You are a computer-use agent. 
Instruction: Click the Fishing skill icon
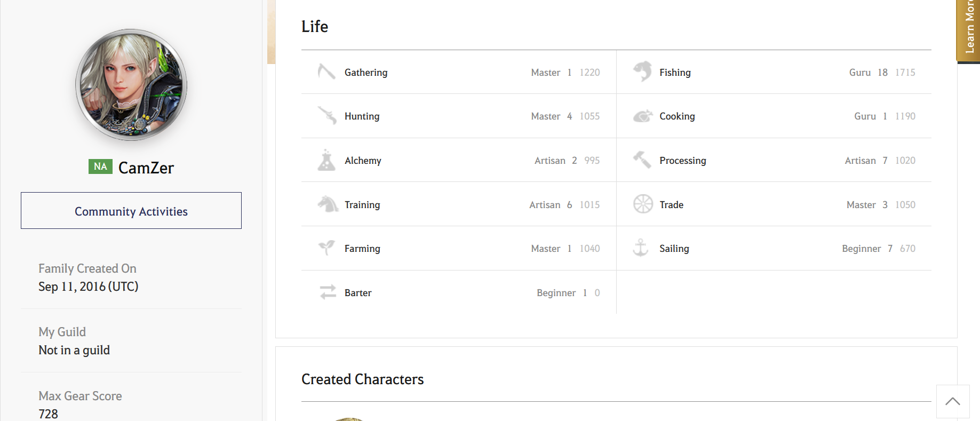tap(643, 72)
